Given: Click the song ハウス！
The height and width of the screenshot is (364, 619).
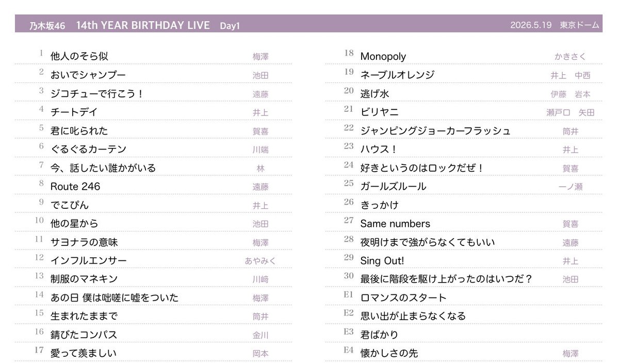Looking at the screenshot, I should [x=379, y=149].
